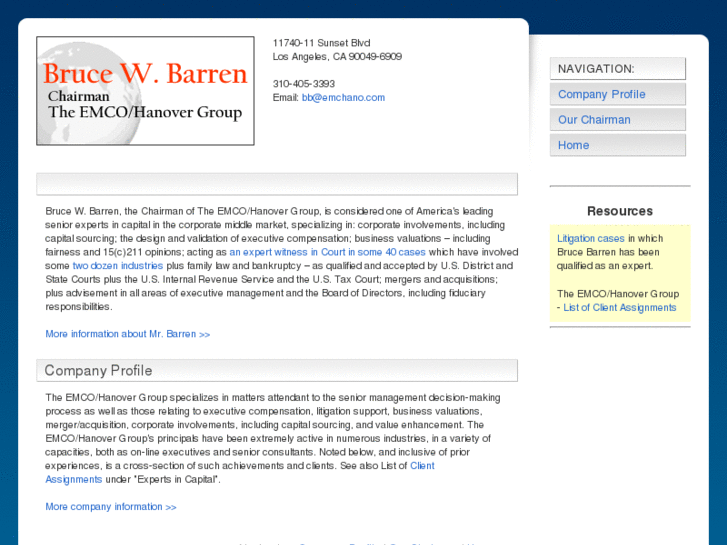The width and height of the screenshot is (727, 545).
Task: Click the Resources heading
Action: click(620, 211)
